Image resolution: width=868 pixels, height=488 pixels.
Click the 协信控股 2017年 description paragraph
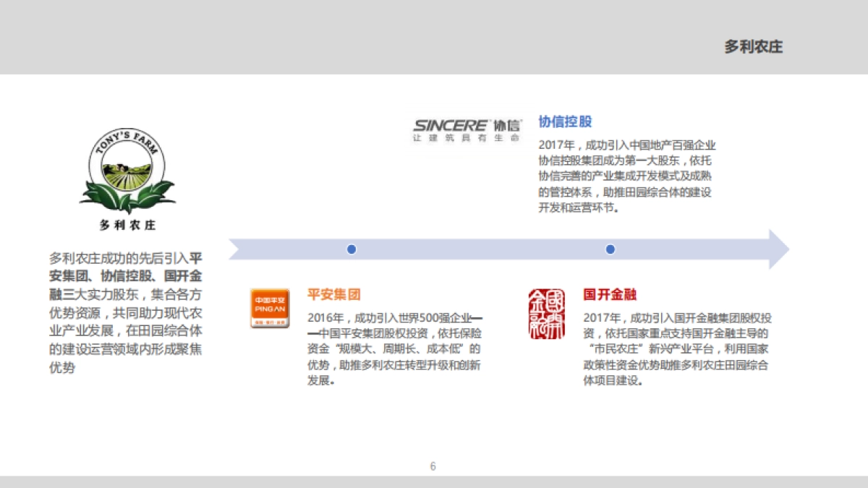(626, 176)
